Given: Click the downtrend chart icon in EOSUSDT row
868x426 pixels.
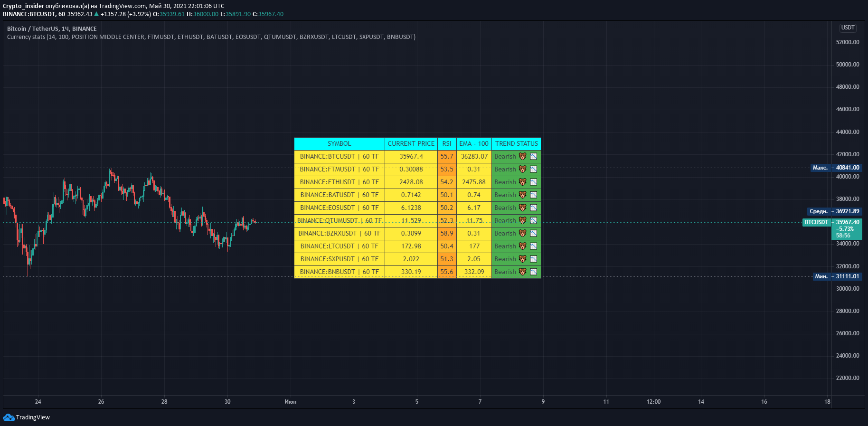Looking at the screenshot, I should point(534,208).
